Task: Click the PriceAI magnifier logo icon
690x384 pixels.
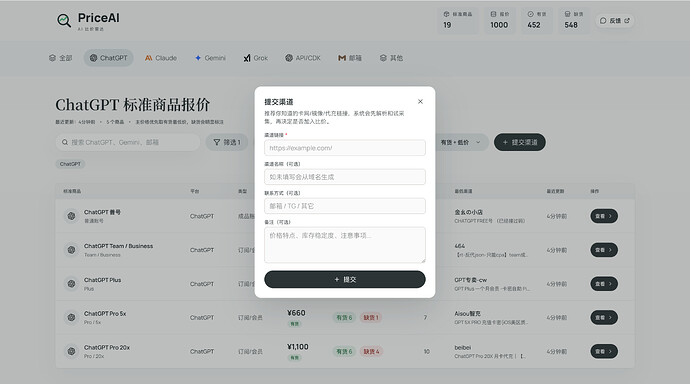Action: (64, 20)
